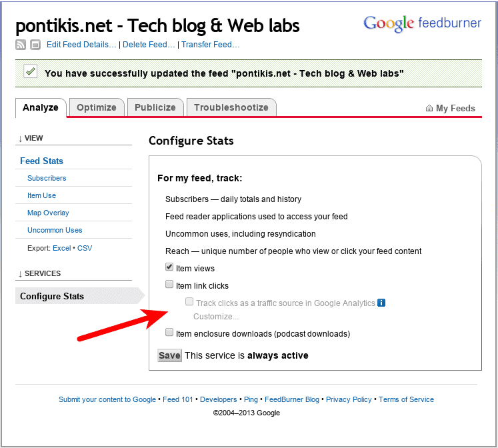Click the green checkmark success icon
Viewport: 498px width, 448px height.
click(x=31, y=71)
